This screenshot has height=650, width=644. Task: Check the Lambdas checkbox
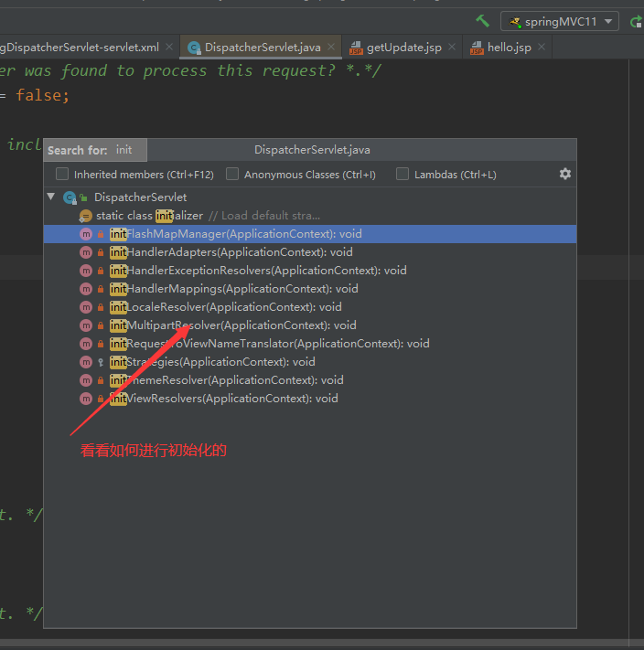[x=402, y=174]
